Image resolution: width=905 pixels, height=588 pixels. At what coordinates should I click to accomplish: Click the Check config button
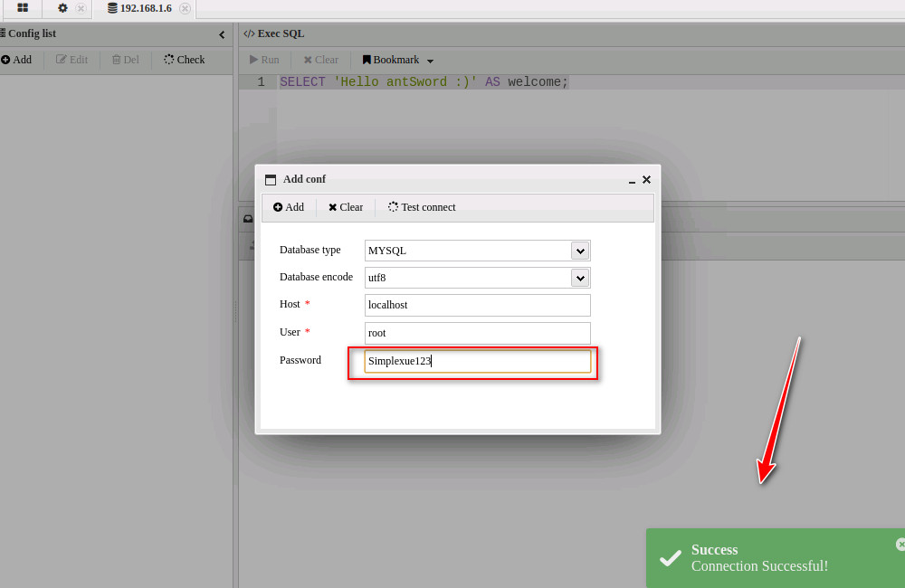point(184,60)
